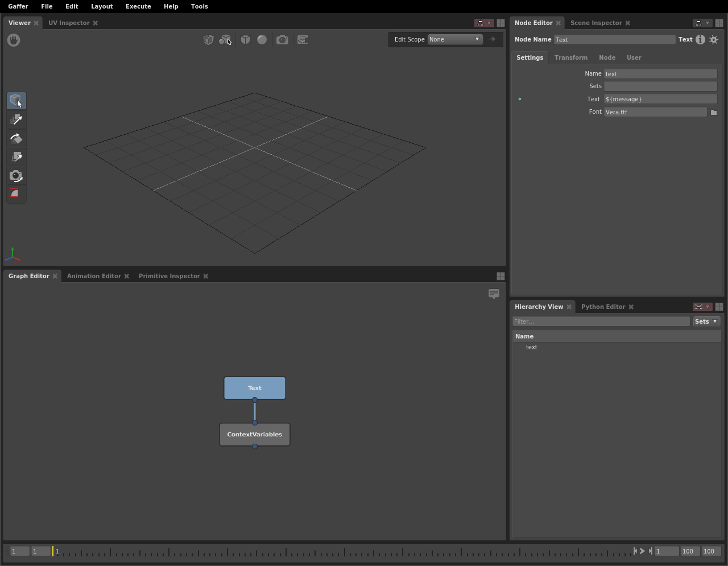Open the shading sphere menu in Viewer

click(x=262, y=40)
